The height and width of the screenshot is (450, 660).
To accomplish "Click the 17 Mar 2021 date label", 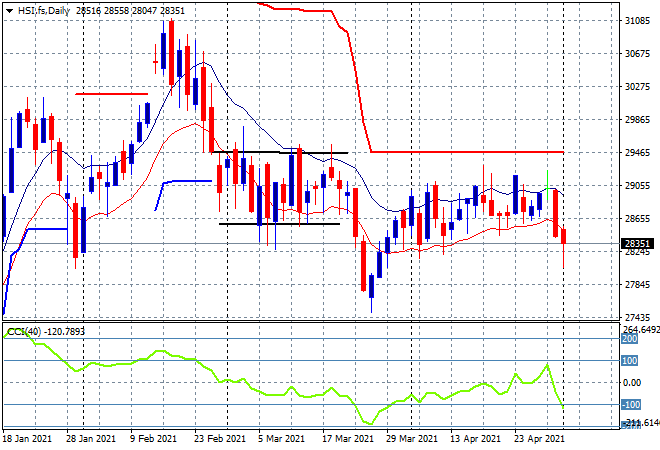I will pos(348,439).
